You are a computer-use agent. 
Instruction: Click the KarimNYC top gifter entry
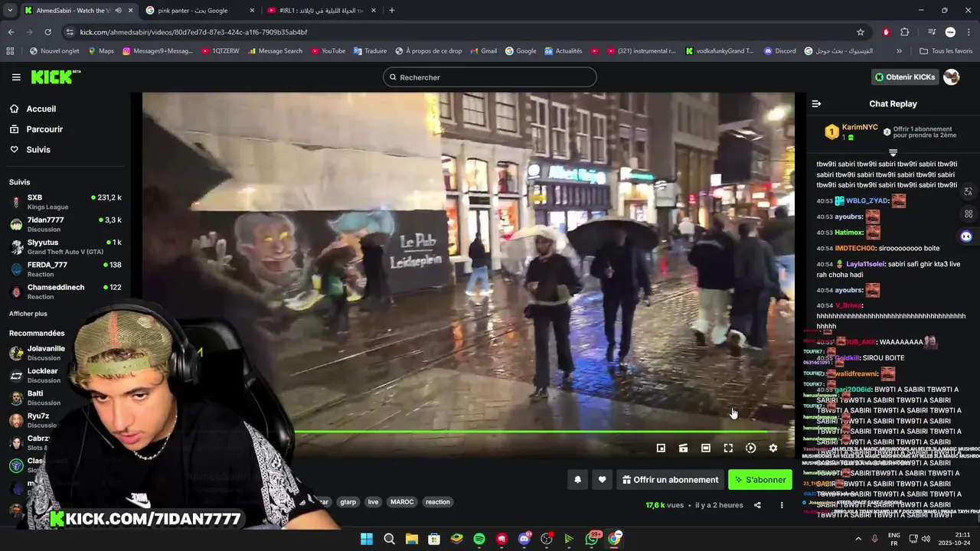click(851, 132)
